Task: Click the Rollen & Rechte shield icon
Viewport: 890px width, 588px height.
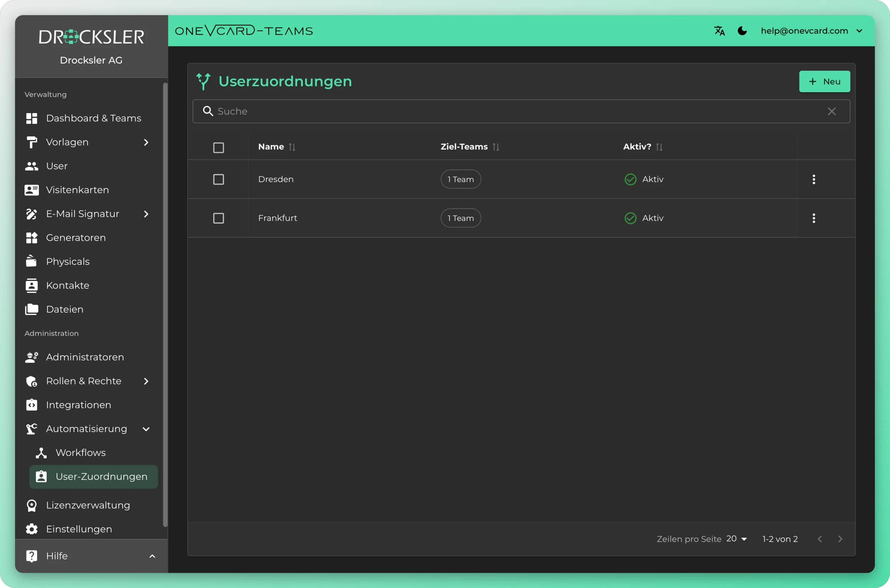Action: (32, 381)
